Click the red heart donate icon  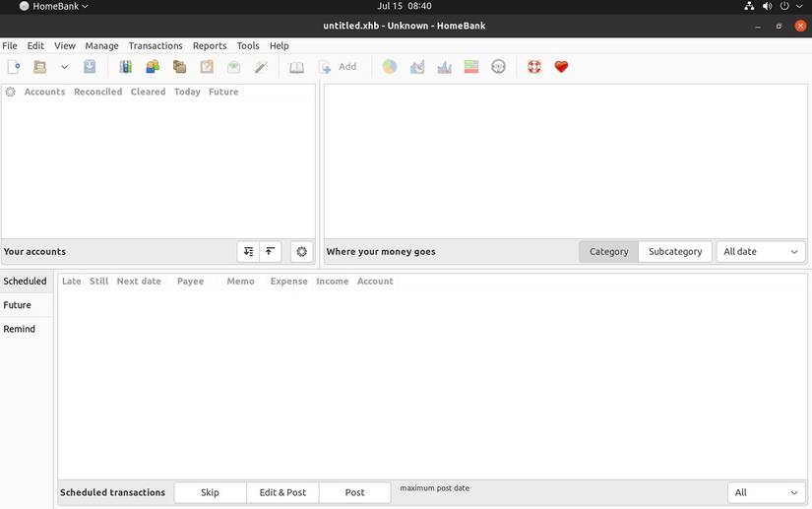[x=561, y=67]
